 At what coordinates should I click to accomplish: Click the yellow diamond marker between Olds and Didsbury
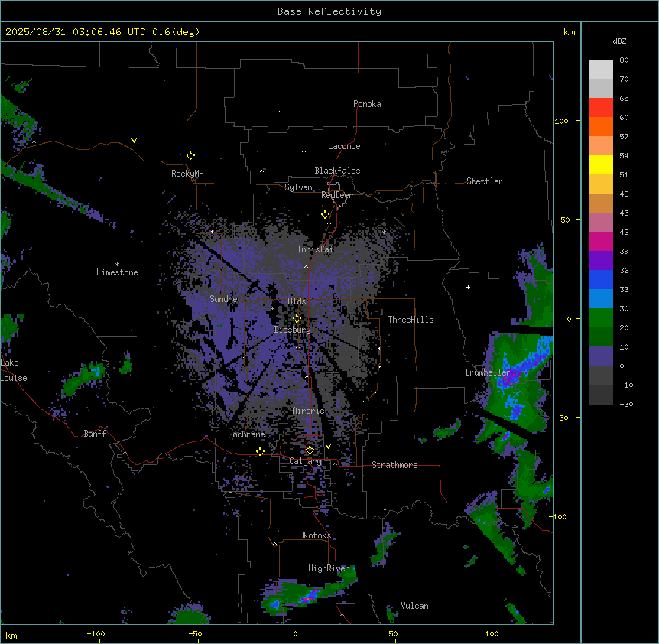tap(297, 319)
